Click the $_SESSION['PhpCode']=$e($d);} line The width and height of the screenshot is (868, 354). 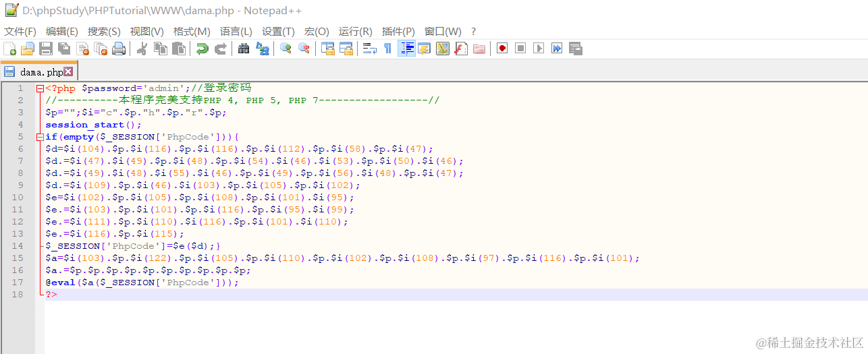tap(133, 246)
